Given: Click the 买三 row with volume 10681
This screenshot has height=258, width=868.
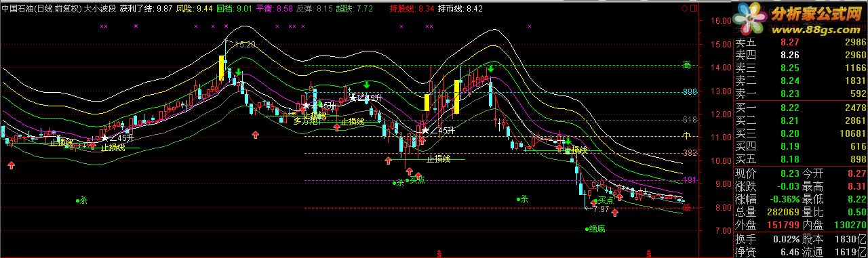Looking at the screenshot, I should tap(800, 133).
